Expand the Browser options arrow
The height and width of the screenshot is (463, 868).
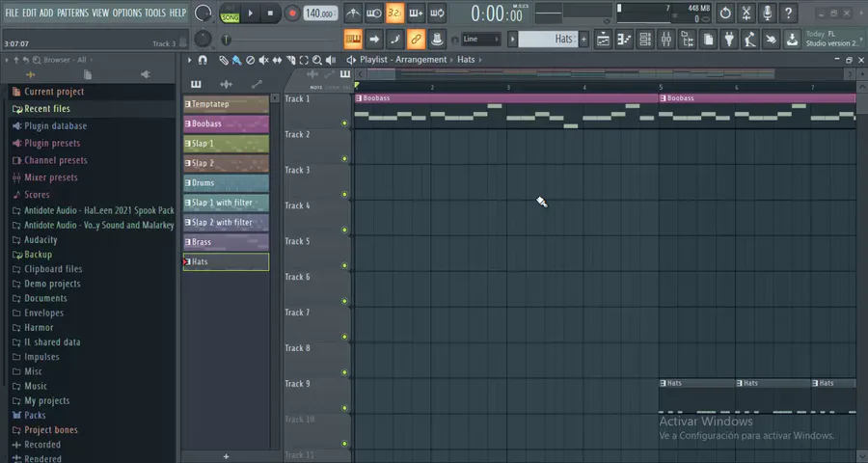coord(7,60)
